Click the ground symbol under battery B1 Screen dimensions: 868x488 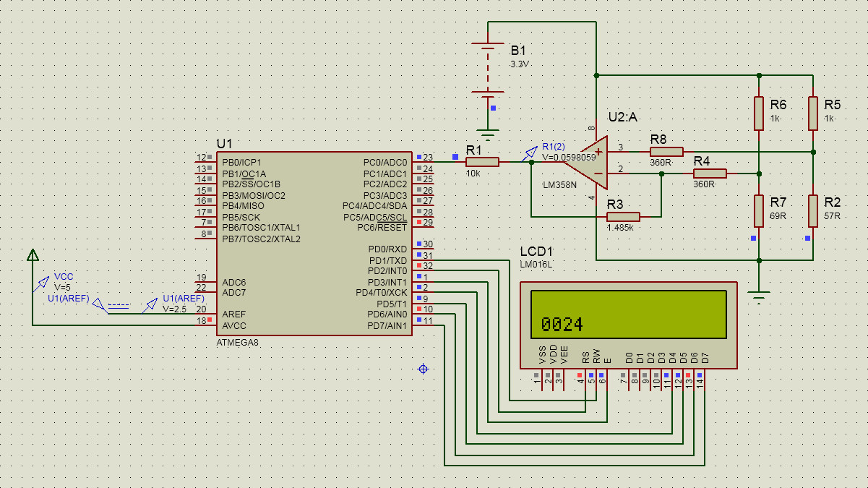pyautogui.click(x=489, y=133)
